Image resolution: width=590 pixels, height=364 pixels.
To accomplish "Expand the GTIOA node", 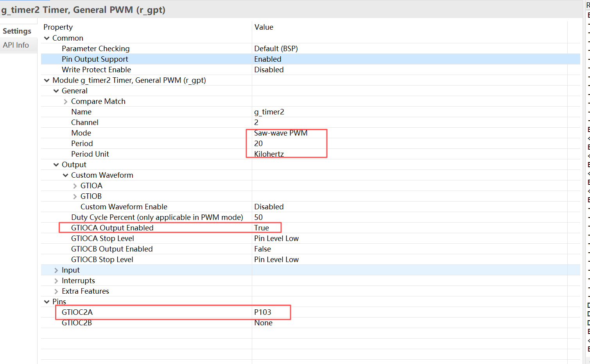I will click(x=75, y=186).
